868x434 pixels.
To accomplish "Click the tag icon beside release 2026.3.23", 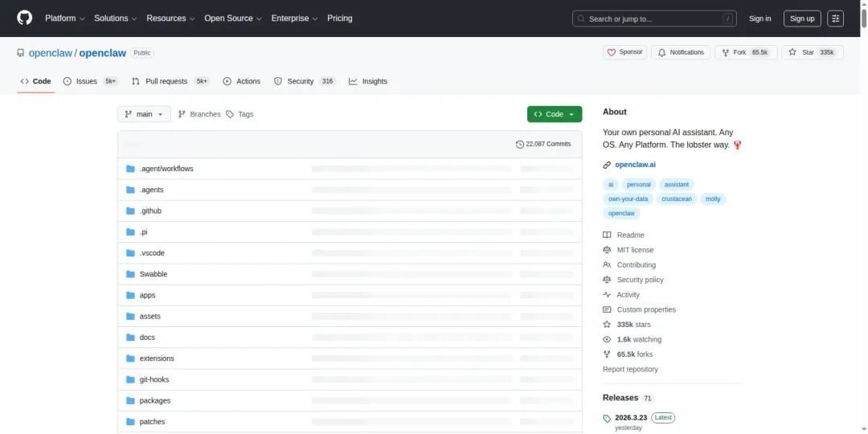I will coord(607,419).
